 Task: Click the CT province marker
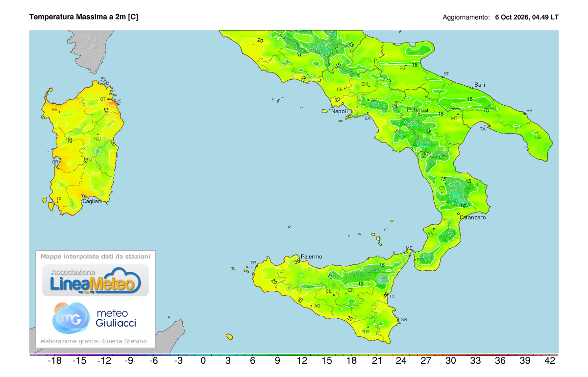tap(392, 297)
